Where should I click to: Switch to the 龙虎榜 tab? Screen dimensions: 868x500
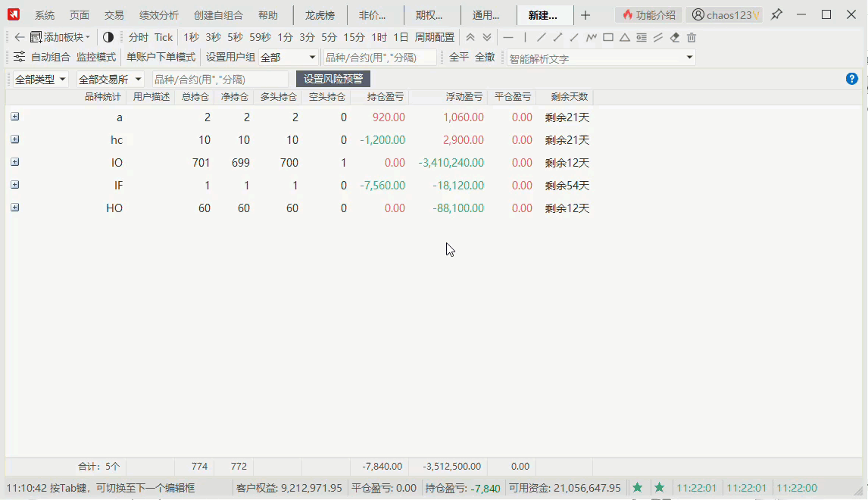(319, 14)
